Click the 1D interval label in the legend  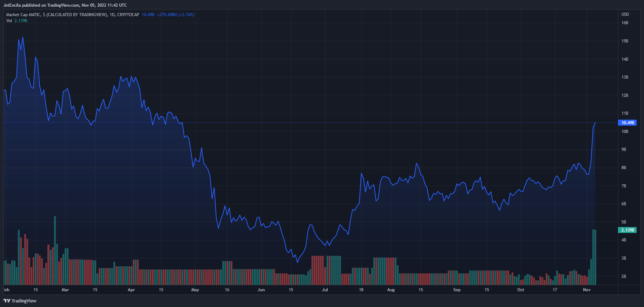pos(112,15)
